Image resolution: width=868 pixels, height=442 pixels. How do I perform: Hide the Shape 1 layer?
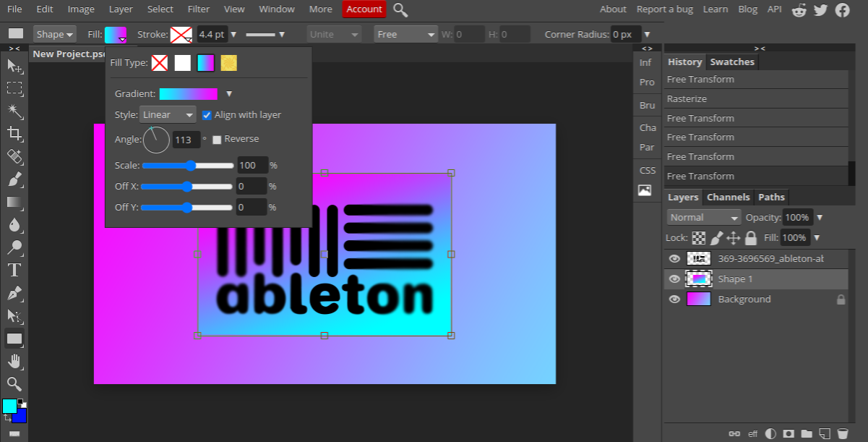tap(674, 279)
